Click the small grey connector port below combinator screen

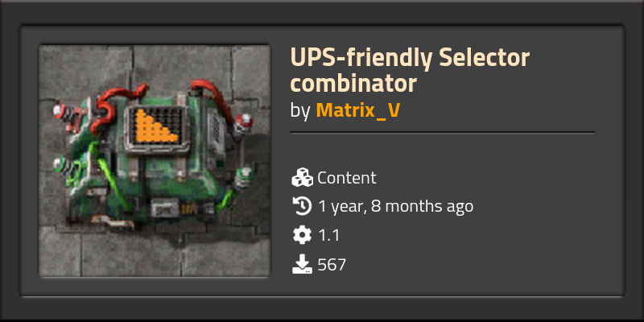click(165, 208)
